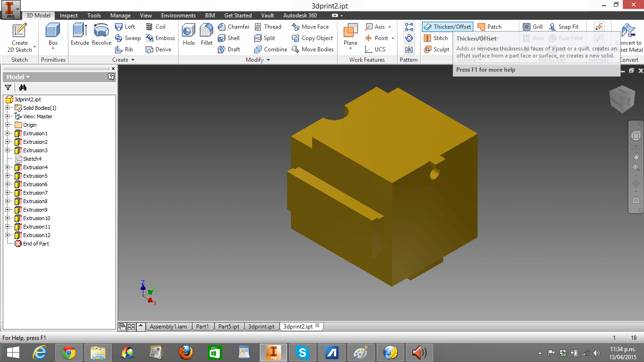The image size is (644, 362).
Task: Select the Move Bodies tool
Action: (313, 49)
